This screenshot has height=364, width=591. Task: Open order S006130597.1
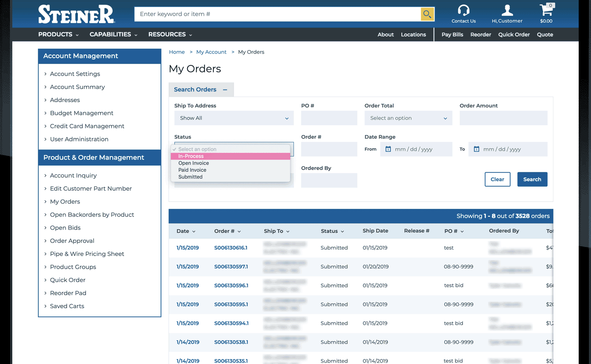pyautogui.click(x=231, y=267)
